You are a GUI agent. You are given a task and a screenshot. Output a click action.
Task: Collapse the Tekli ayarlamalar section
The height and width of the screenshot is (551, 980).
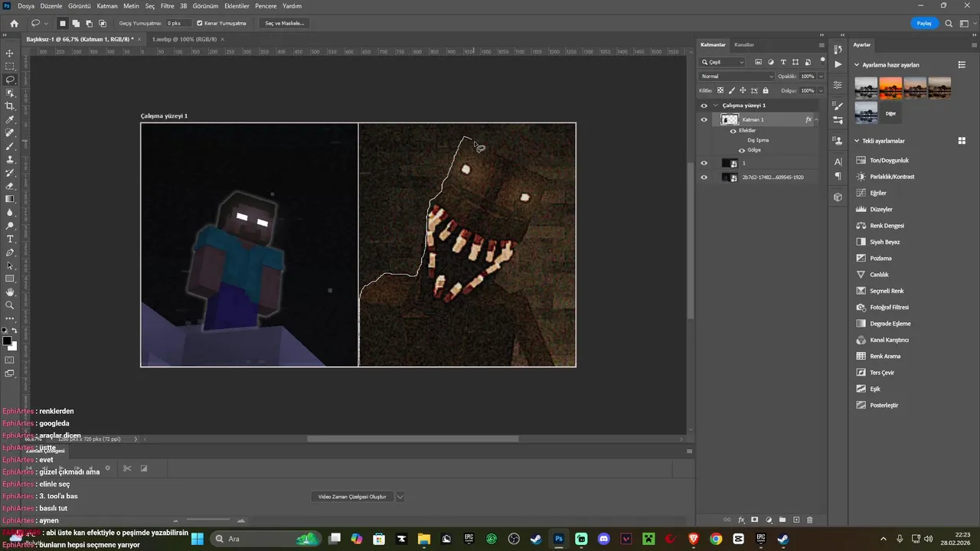tap(857, 141)
